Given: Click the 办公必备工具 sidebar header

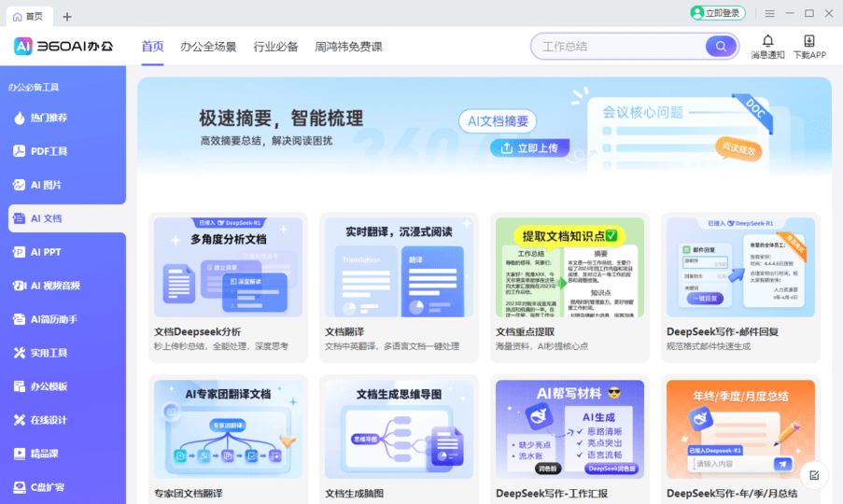Looking at the screenshot, I should click(x=34, y=87).
